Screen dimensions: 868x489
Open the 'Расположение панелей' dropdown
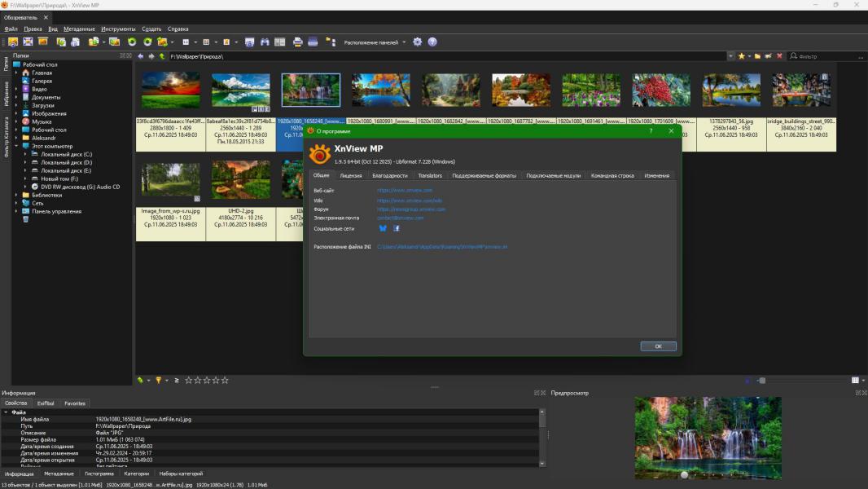[375, 42]
